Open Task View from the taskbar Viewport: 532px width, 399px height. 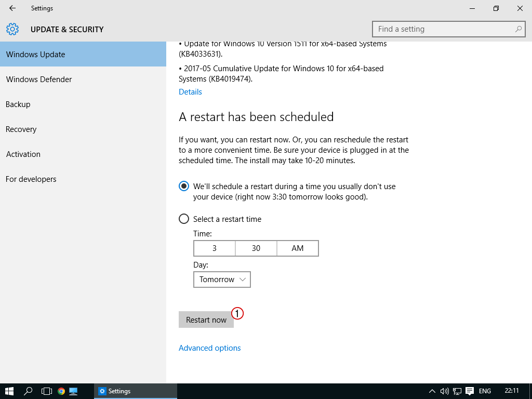tap(47, 391)
